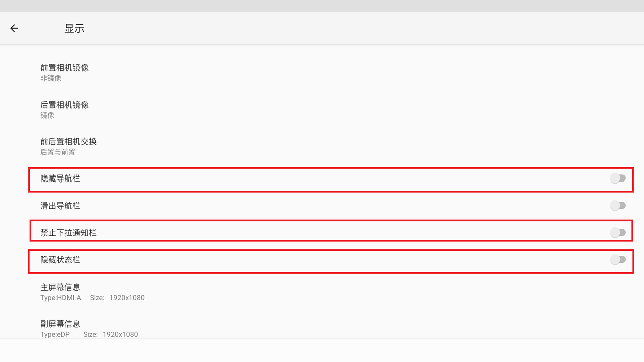Switch on the 隐藏状态栏 toggle
This screenshot has width=644, height=362.
pos(618,259)
